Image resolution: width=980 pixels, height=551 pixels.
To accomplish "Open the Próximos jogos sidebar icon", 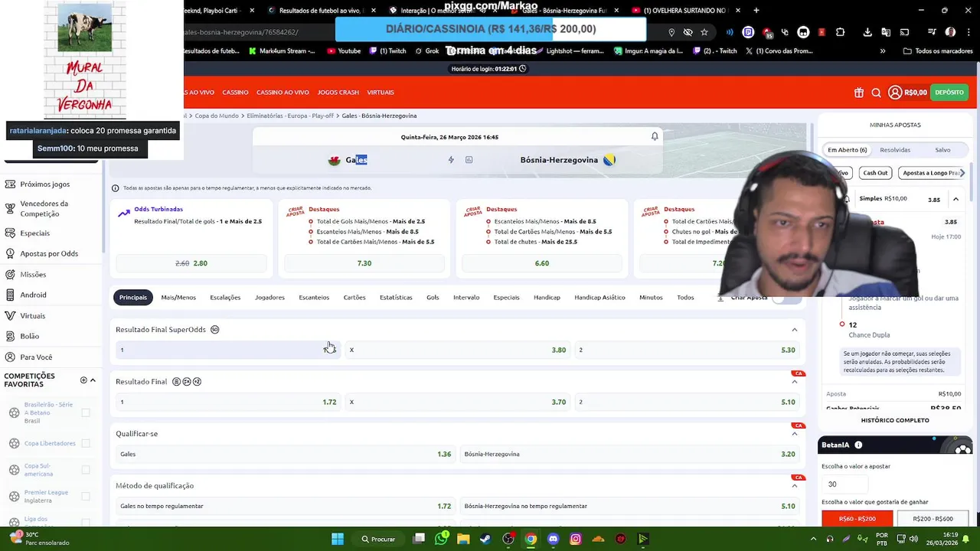I will pos(10,184).
